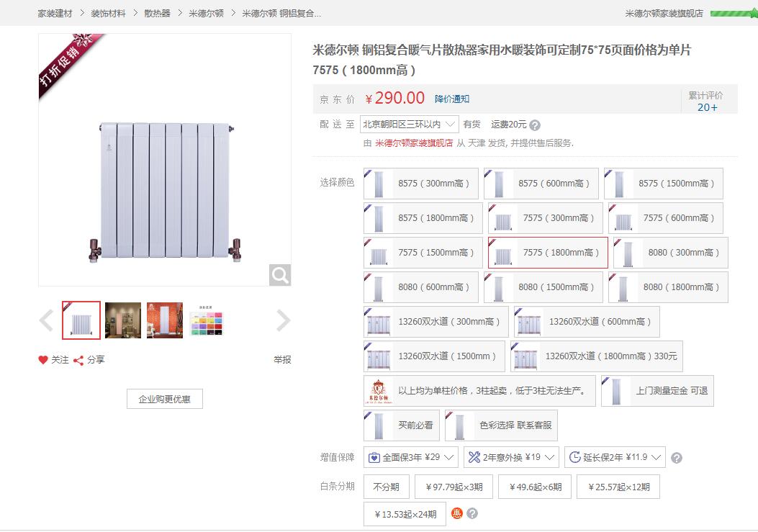Open the red 米德尔顿家装旗舰店 seller link

tap(415, 143)
